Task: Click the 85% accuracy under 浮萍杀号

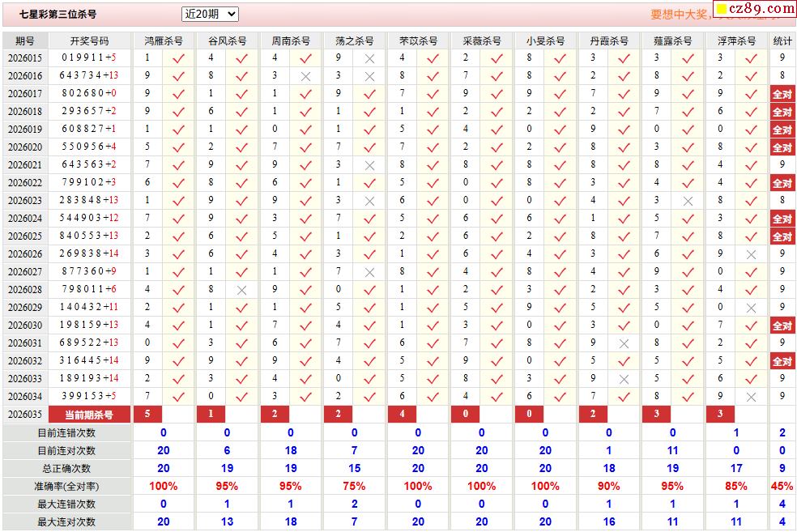Action: [736, 487]
